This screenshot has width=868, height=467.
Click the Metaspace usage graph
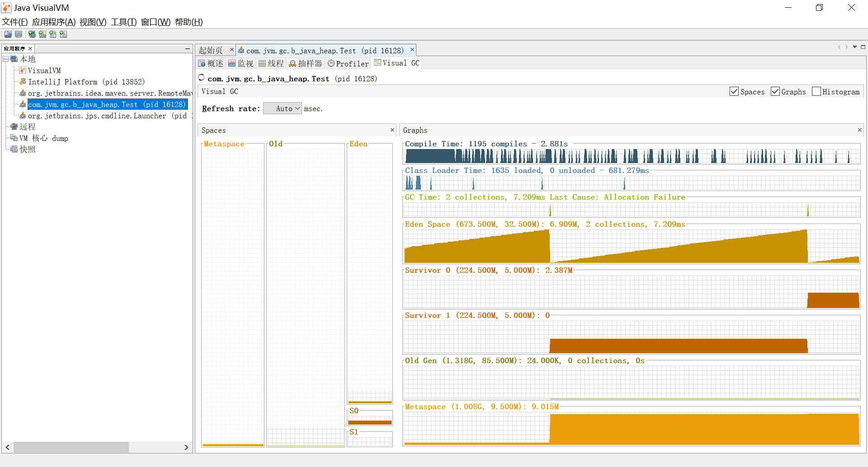click(x=631, y=428)
